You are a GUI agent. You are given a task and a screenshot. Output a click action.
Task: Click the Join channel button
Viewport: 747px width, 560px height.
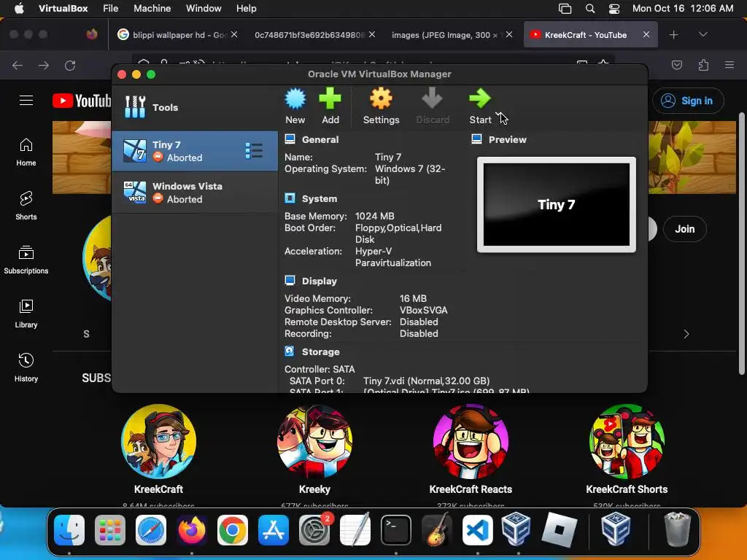pos(684,229)
